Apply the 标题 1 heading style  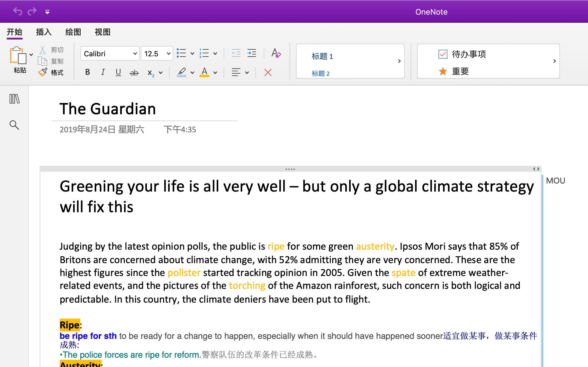click(x=322, y=56)
